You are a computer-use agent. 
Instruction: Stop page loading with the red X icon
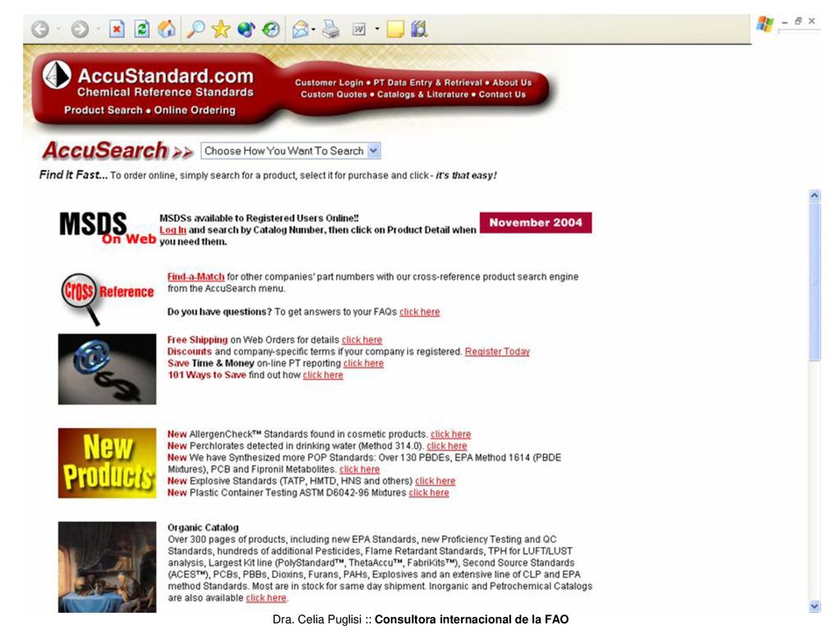pyautogui.click(x=116, y=29)
